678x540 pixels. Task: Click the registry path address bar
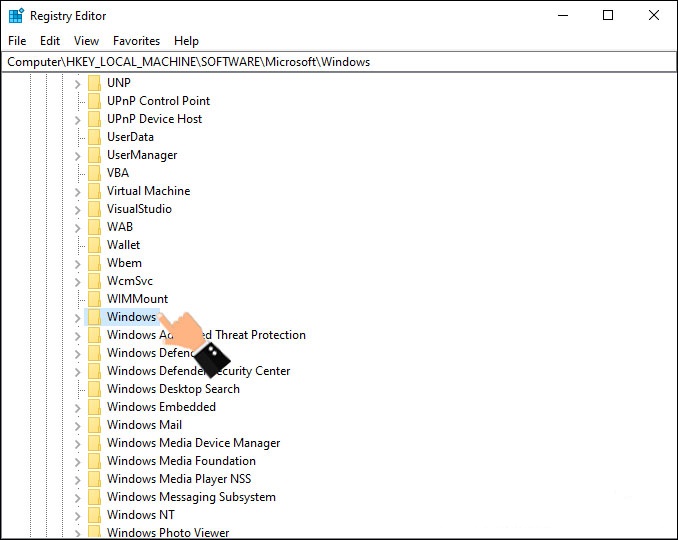[339, 62]
